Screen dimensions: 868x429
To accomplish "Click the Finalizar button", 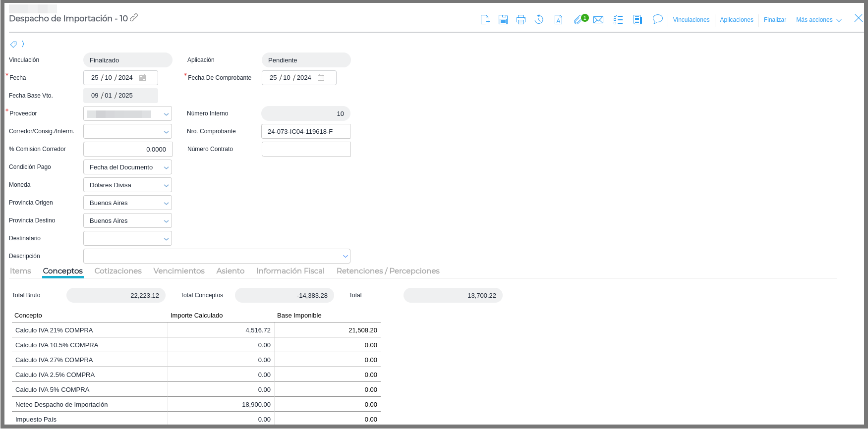I will pos(775,20).
